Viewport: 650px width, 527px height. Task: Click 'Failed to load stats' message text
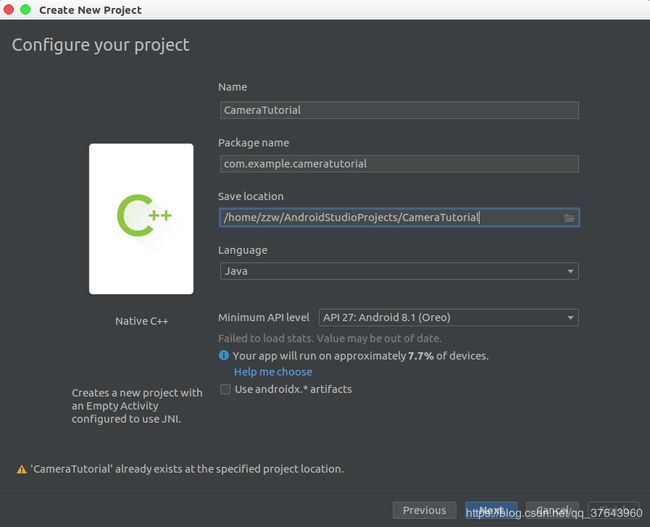coord(330,338)
